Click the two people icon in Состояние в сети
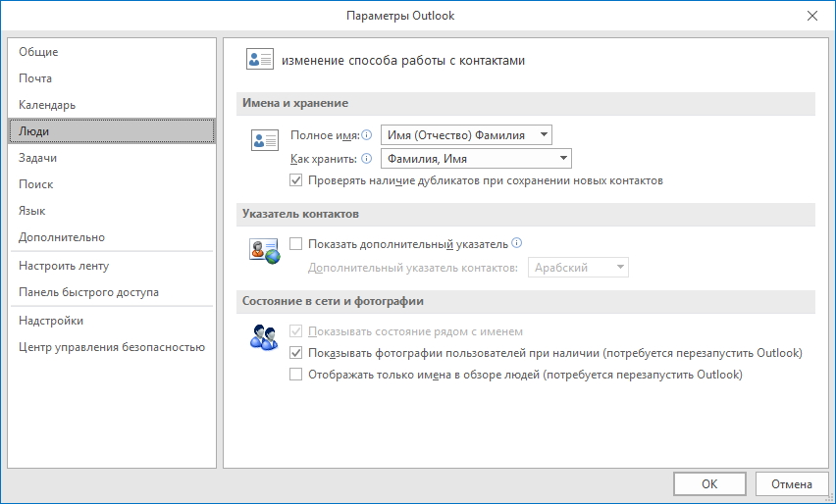Image resolution: width=836 pixels, height=504 pixels. (264, 336)
